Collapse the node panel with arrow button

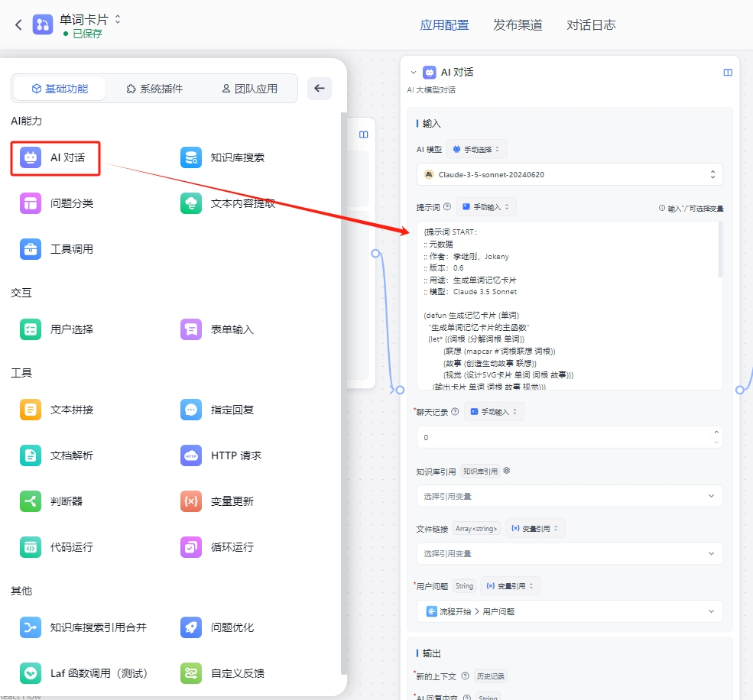pos(320,89)
